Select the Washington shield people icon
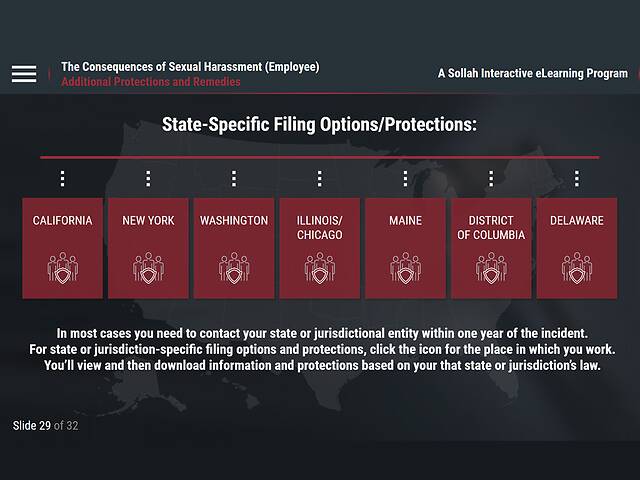The width and height of the screenshot is (640, 480). (234, 268)
